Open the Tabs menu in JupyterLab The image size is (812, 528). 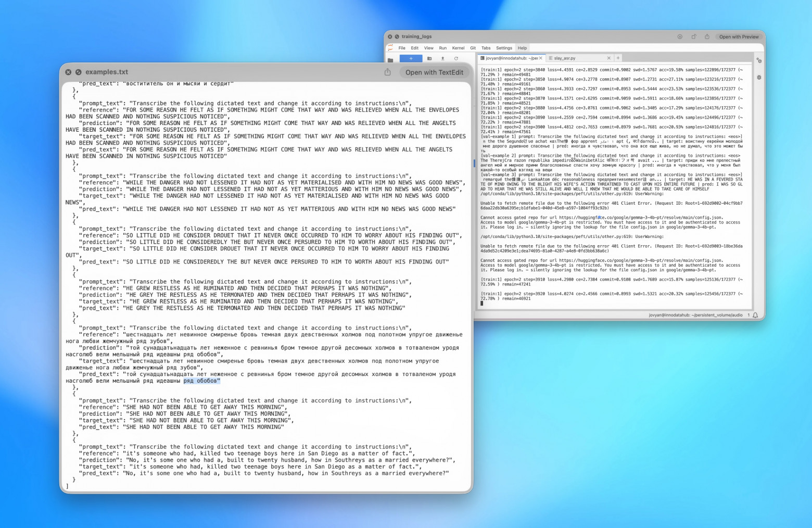click(x=486, y=48)
